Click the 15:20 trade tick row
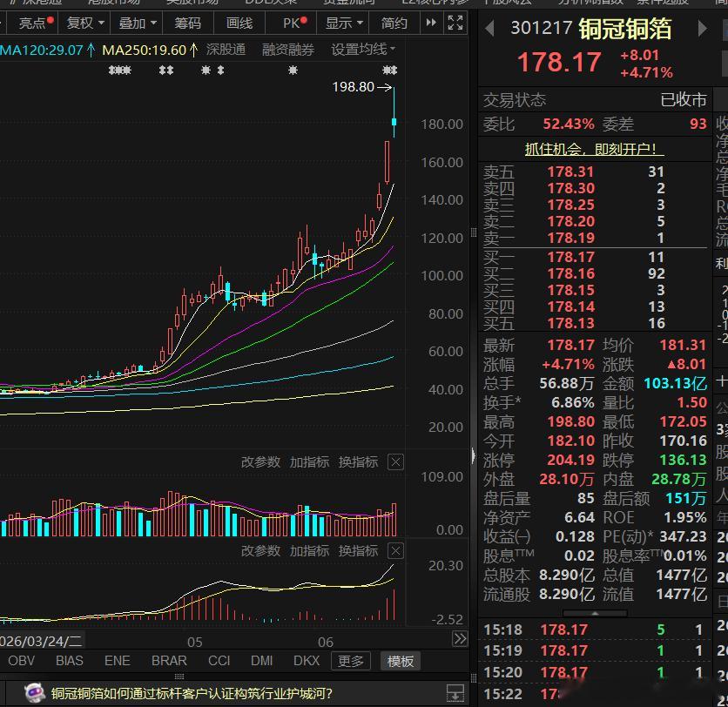Screen dimensions: 728x707 click(594, 672)
